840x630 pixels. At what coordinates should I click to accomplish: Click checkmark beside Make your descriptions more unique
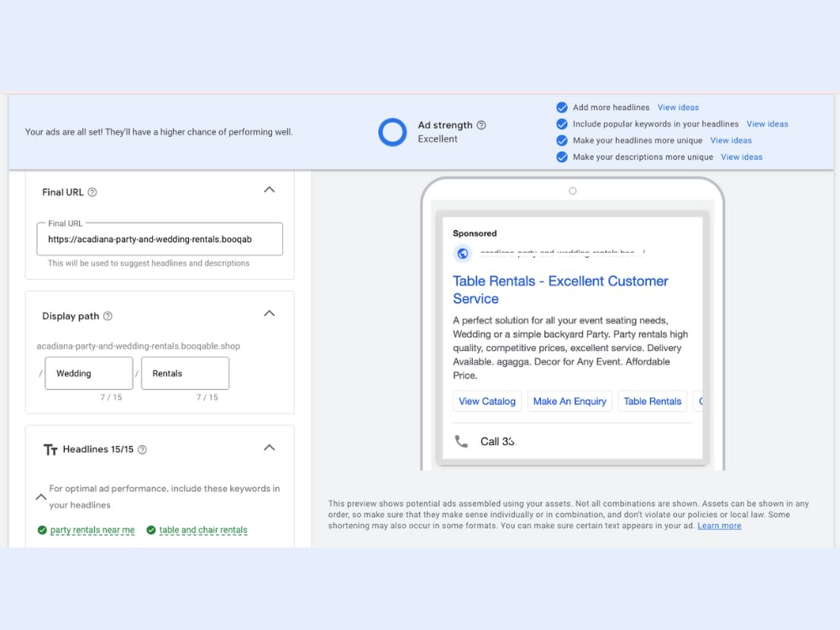coord(561,157)
